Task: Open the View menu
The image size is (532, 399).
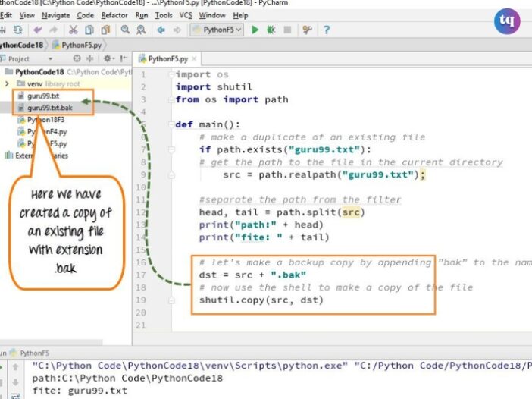Action: point(27,15)
